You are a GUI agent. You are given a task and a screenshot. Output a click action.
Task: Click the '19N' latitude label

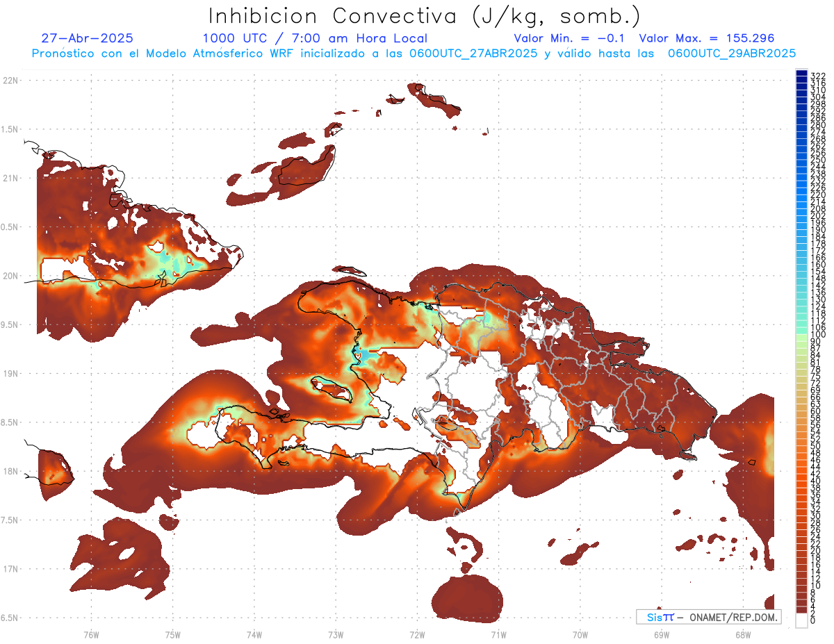tap(10, 373)
